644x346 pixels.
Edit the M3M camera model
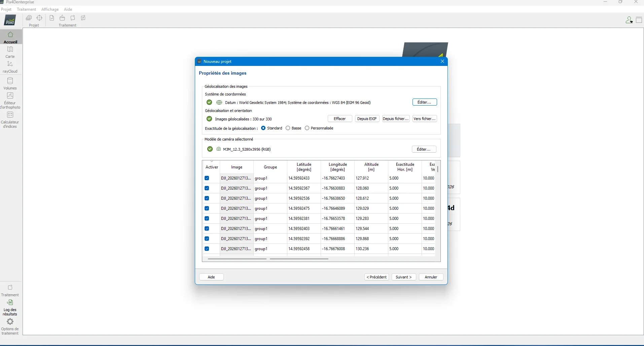[424, 149]
